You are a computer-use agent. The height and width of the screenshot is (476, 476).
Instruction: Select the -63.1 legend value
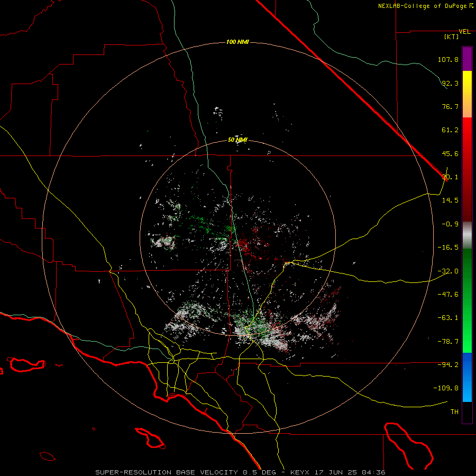(x=448, y=318)
